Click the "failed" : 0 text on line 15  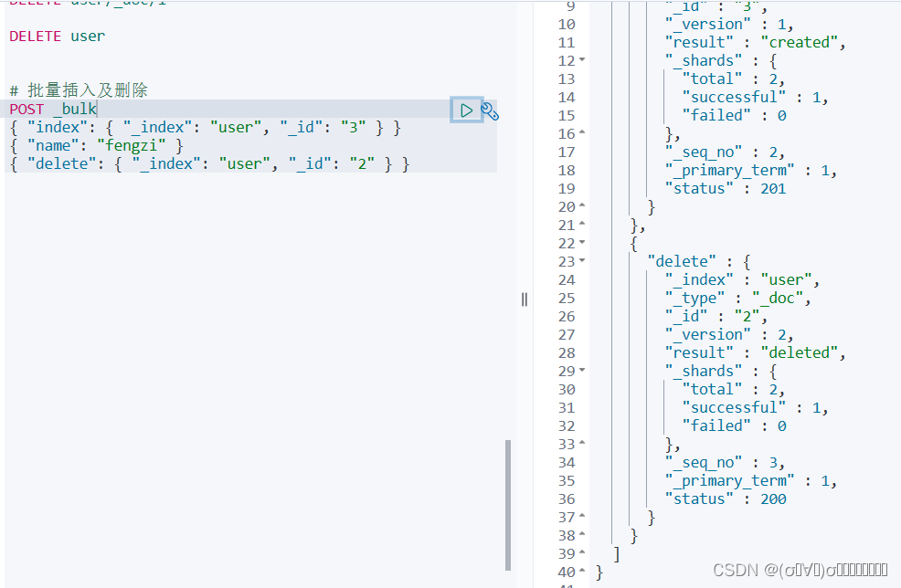point(734,115)
